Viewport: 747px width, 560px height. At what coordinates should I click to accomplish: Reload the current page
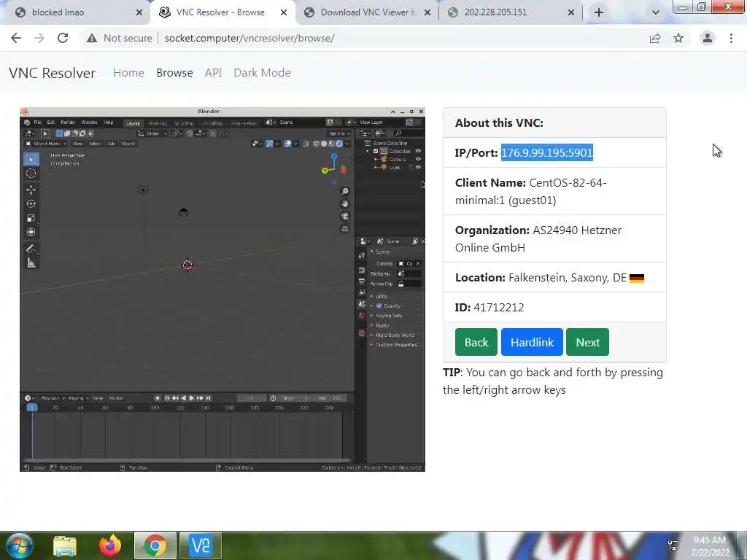(63, 38)
